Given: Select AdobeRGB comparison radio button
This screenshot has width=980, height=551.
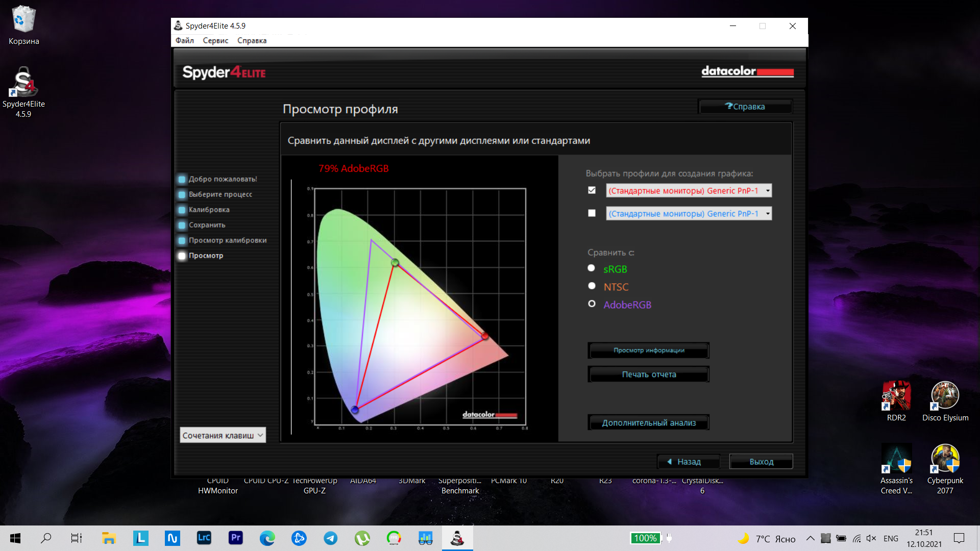Looking at the screenshot, I should tap(592, 304).
